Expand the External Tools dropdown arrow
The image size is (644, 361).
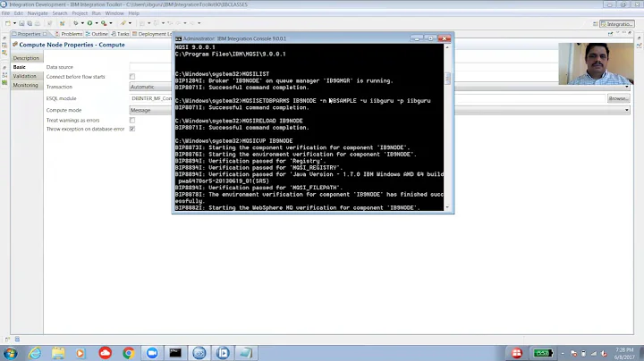coord(111,23)
